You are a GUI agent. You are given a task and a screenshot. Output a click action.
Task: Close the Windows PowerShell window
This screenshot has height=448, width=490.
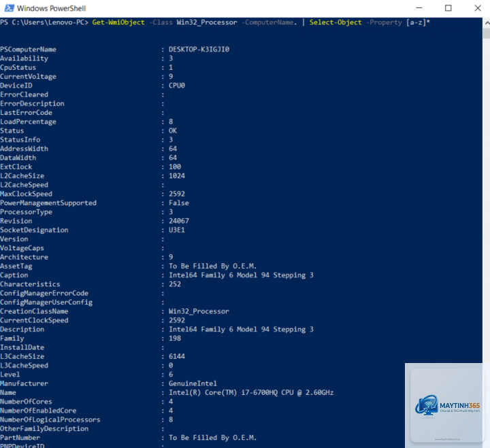(478, 8)
